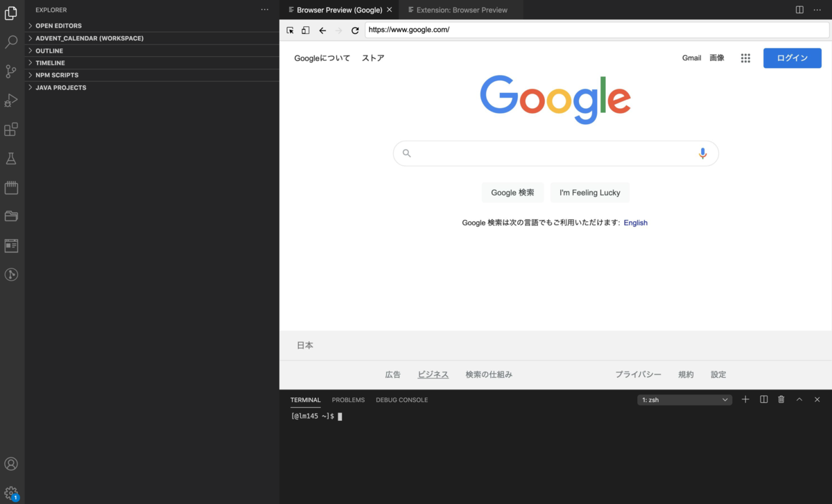Open the zsh terminal selector dropdown
This screenshot has width=832, height=504.
[684, 400]
